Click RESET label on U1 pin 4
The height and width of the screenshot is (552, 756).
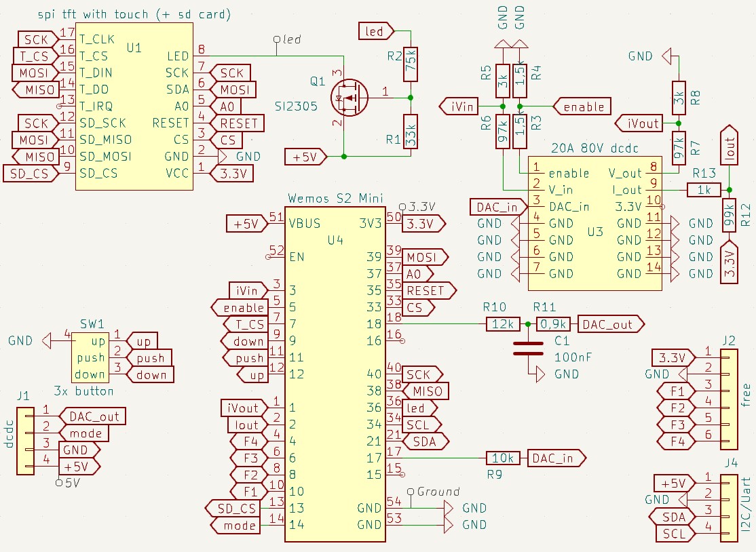pos(238,123)
